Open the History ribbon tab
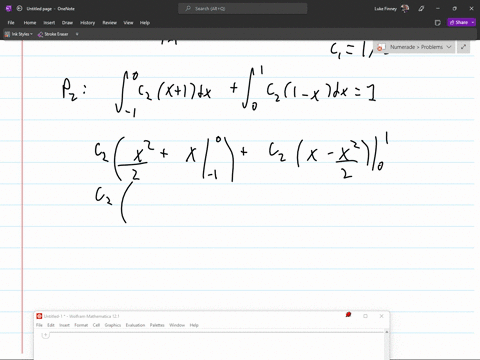This screenshot has width=480, height=360. coord(88,23)
